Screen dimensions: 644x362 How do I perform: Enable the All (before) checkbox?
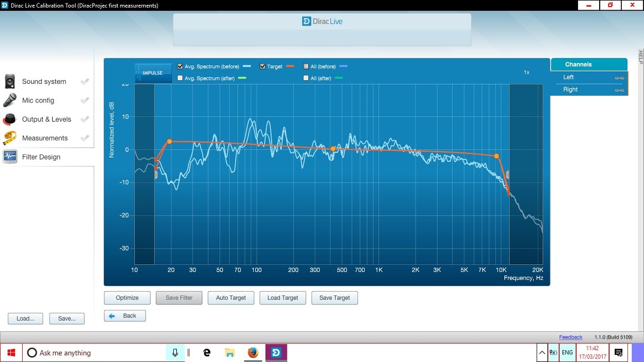pyautogui.click(x=306, y=67)
